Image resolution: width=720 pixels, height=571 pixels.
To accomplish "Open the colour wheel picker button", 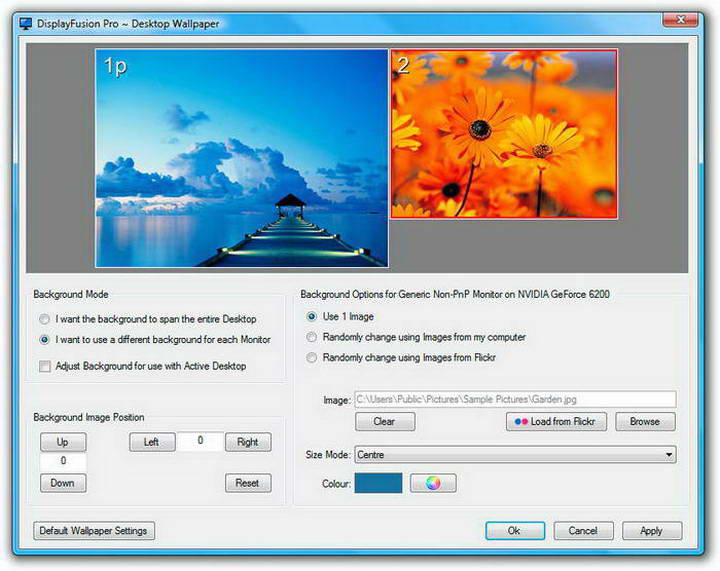I will (433, 483).
